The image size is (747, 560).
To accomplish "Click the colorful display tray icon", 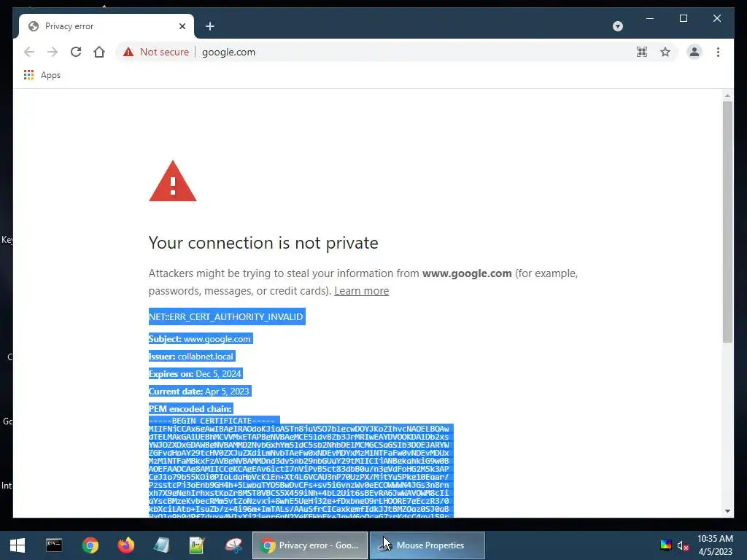I will [x=666, y=545].
